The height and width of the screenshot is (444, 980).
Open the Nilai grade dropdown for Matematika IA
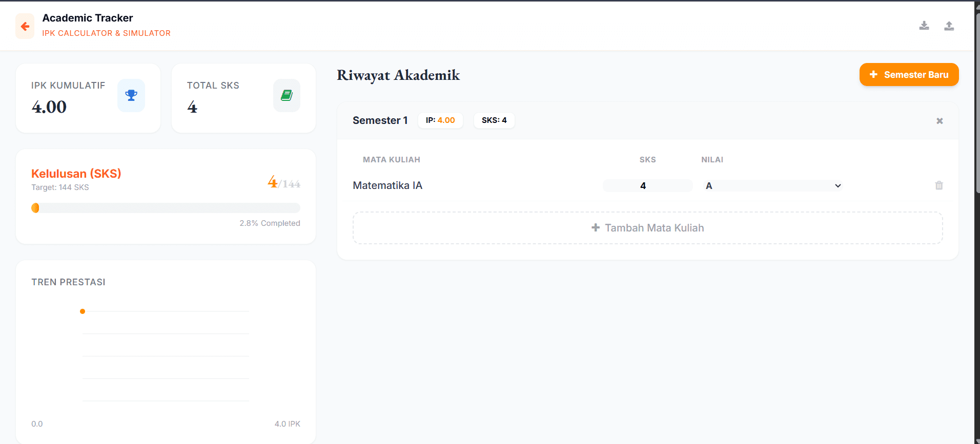[773, 186]
